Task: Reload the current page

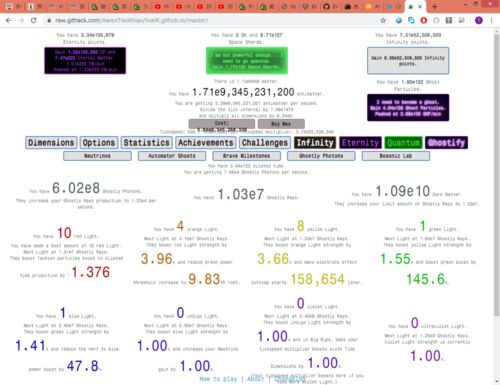Action: tap(34, 20)
